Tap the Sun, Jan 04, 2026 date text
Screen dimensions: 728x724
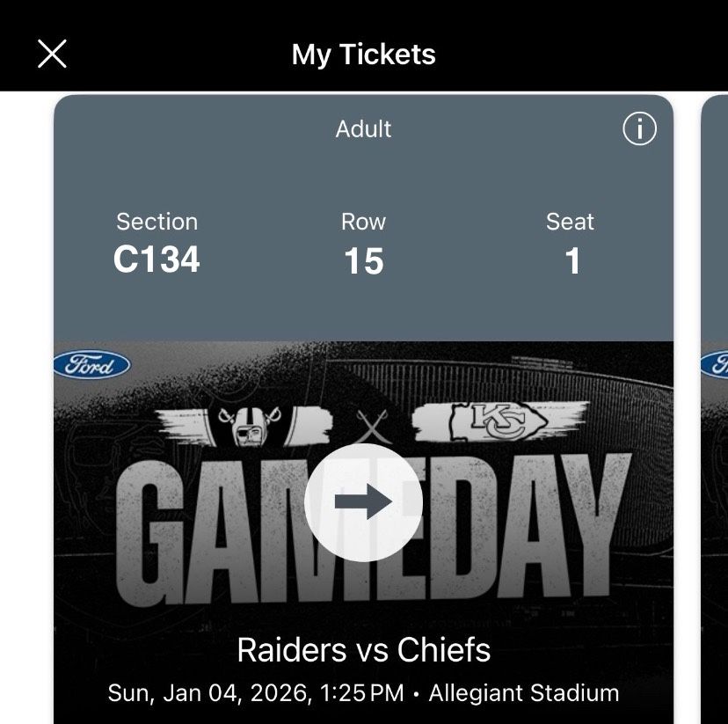coord(207,693)
